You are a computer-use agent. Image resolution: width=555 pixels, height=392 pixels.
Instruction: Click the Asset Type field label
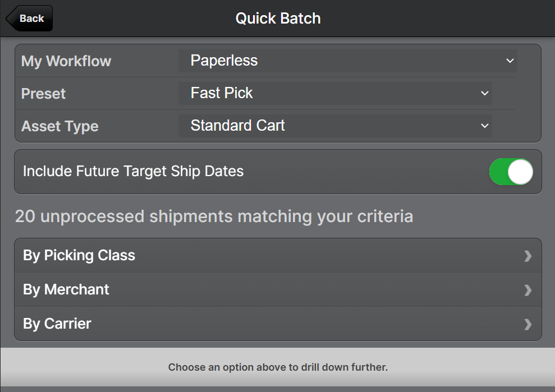tap(59, 126)
